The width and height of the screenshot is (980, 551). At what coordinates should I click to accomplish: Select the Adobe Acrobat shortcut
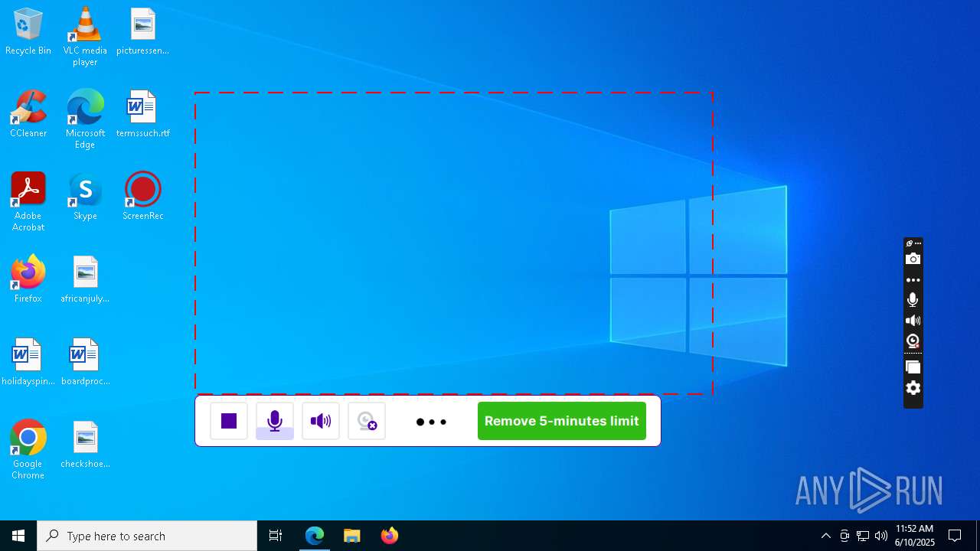click(28, 202)
